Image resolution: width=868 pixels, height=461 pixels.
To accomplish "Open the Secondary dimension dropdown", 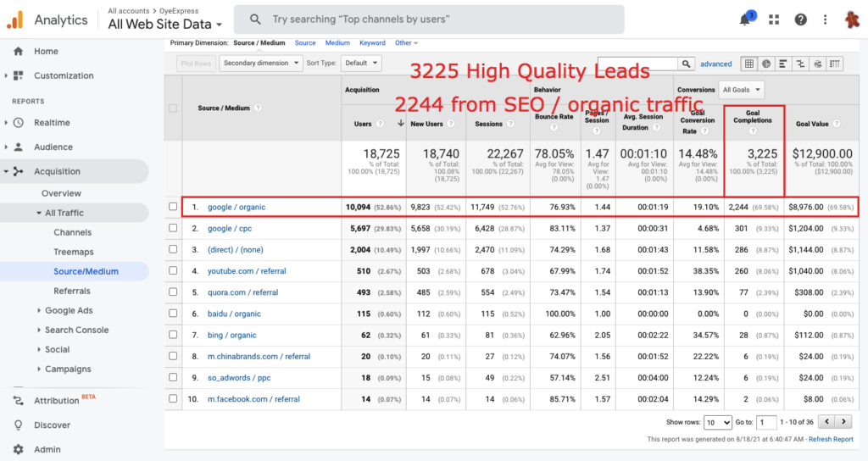I will tap(260, 63).
